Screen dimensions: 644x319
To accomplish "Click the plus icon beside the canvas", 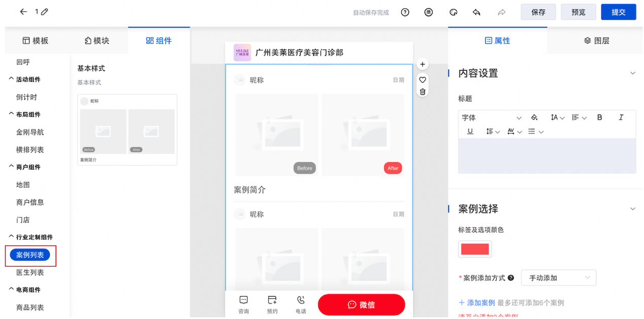I will pyautogui.click(x=422, y=64).
